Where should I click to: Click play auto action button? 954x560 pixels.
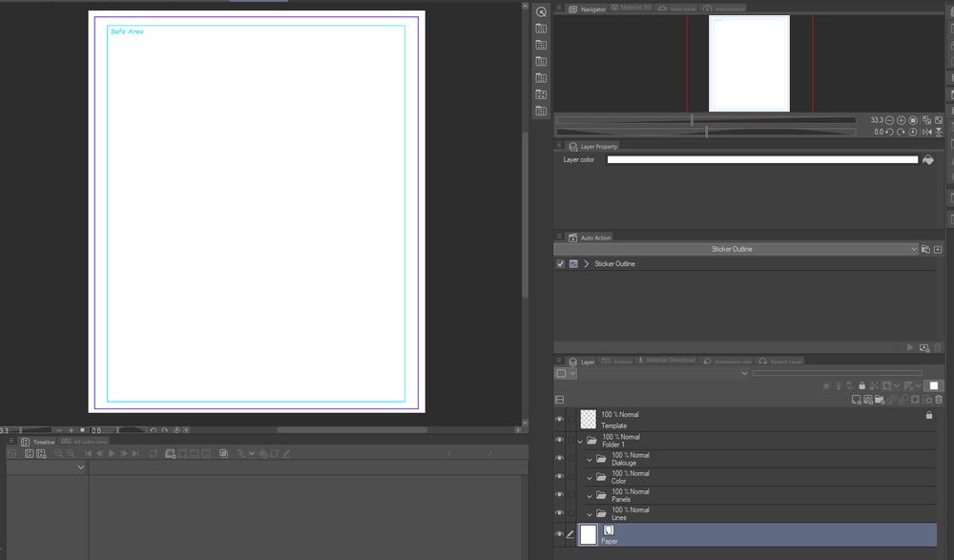click(x=910, y=347)
